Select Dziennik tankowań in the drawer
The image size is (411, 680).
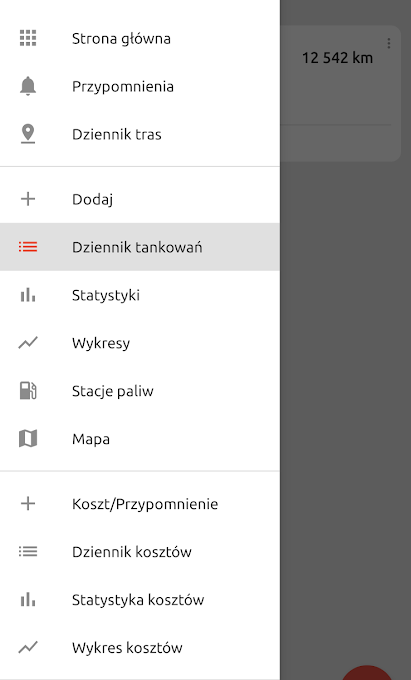click(x=140, y=247)
